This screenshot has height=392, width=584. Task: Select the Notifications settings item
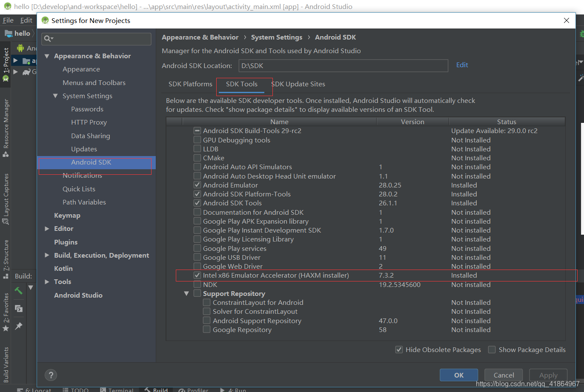click(x=82, y=176)
